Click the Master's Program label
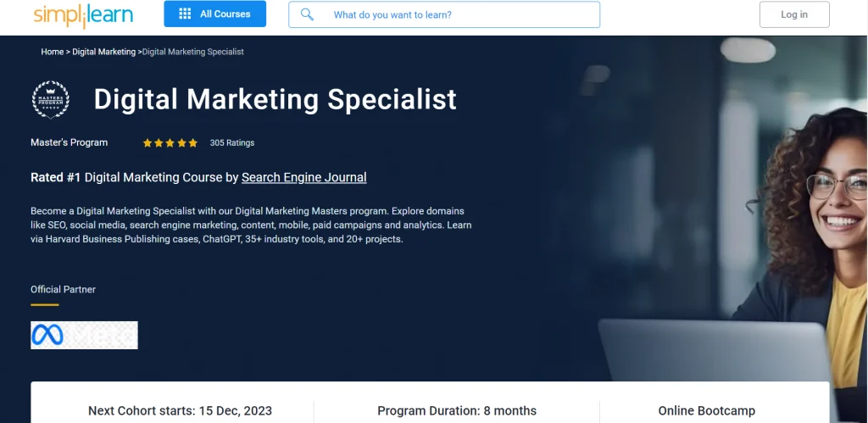 (x=70, y=142)
